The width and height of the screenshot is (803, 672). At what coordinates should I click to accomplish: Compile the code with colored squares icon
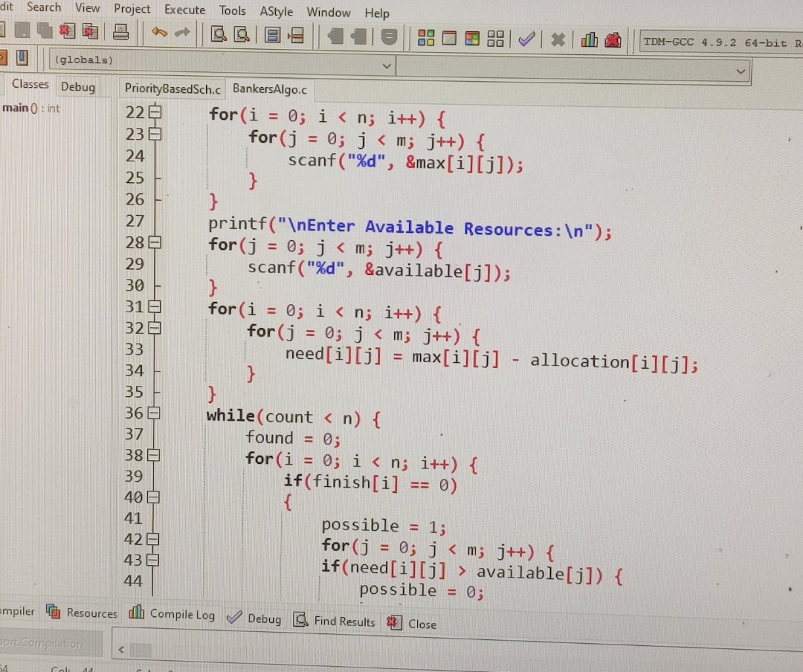pos(426,37)
